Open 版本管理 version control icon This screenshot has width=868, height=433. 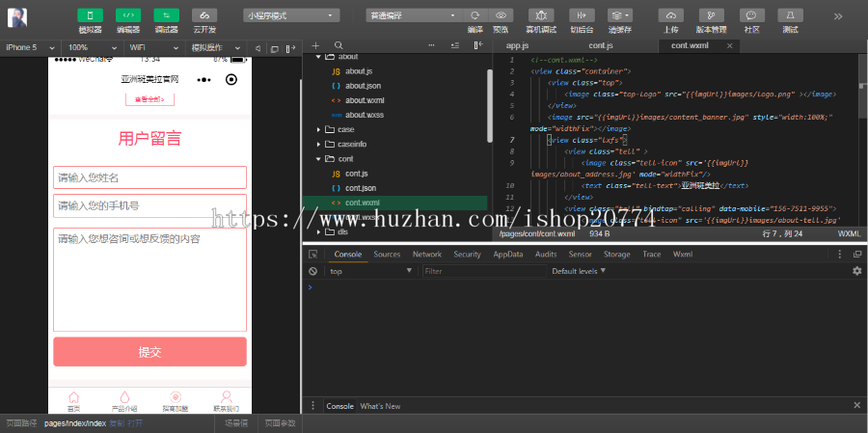coord(712,15)
